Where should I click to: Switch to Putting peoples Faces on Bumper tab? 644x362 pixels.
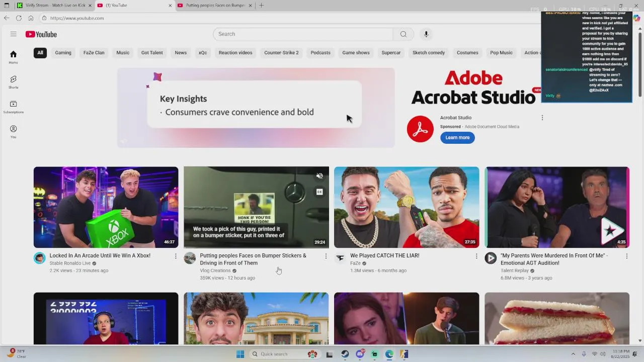(215, 6)
